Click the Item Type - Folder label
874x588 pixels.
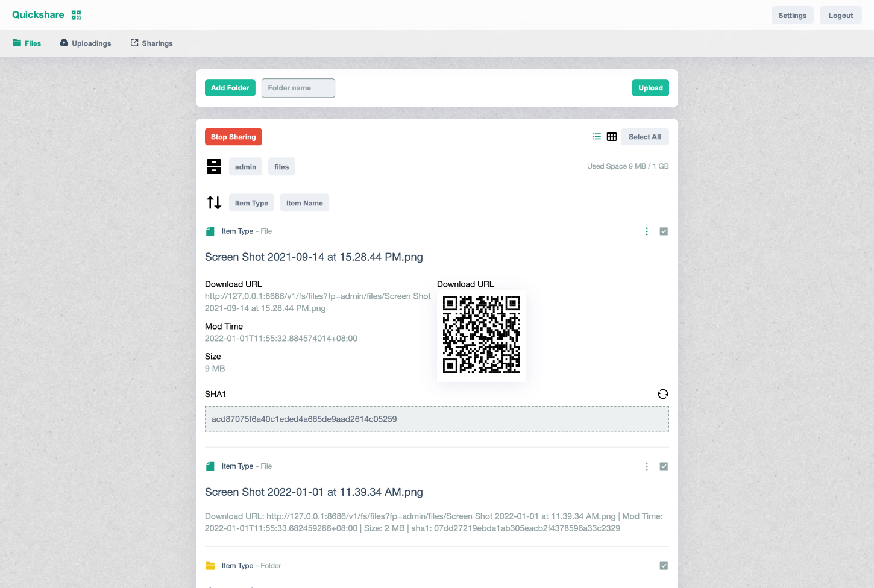[251, 566]
